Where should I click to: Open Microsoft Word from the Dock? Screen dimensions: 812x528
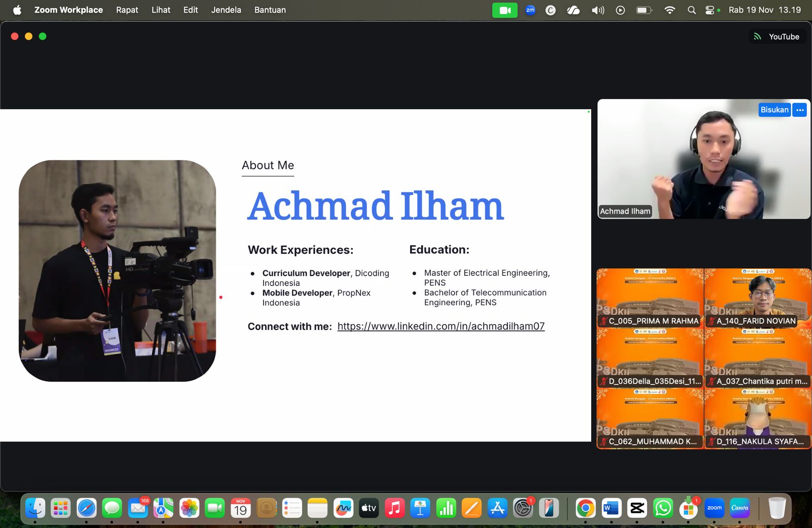tap(611, 508)
